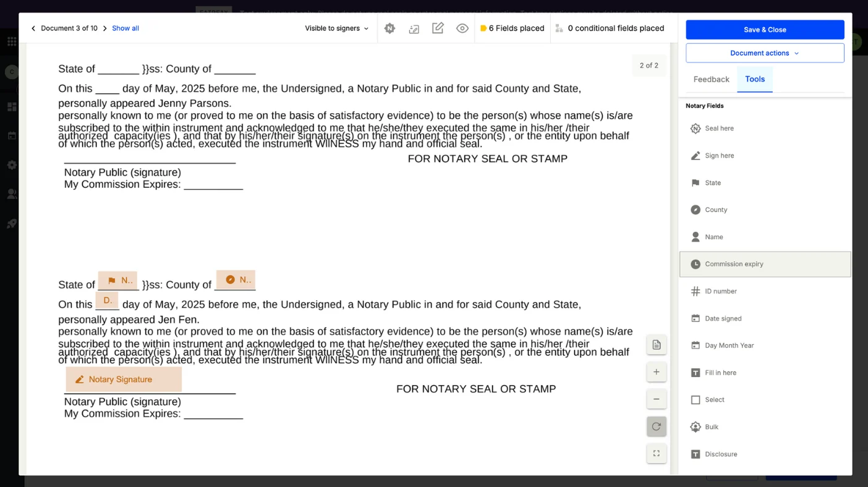Select the placed Notary Signature field
The height and width of the screenshot is (487, 868).
click(124, 379)
